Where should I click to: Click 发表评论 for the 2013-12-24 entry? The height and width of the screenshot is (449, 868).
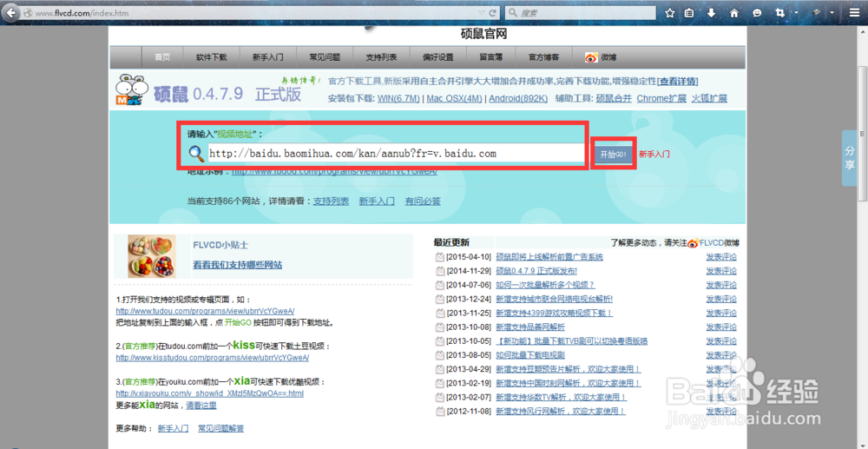click(721, 299)
